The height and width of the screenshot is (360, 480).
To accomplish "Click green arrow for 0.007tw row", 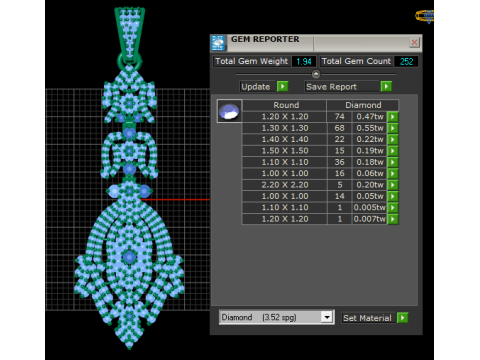I will pos(393,219).
